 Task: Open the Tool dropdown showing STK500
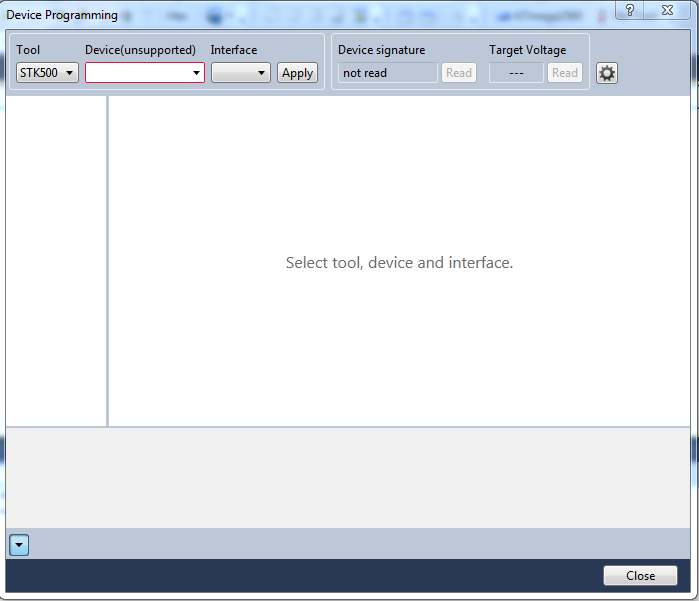click(47, 73)
